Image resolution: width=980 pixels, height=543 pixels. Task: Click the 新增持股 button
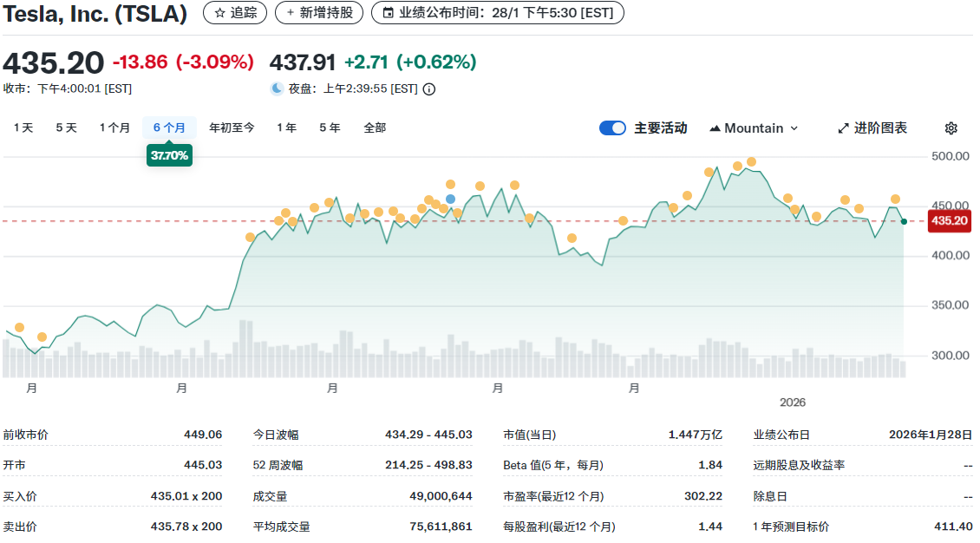(319, 13)
